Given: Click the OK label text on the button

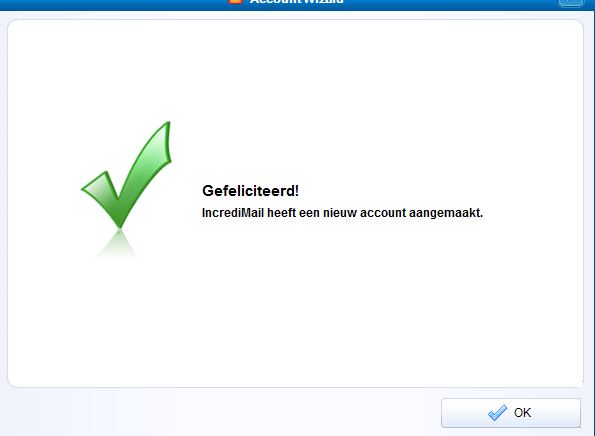Looking at the screenshot, I should click(x=522, y=413).
